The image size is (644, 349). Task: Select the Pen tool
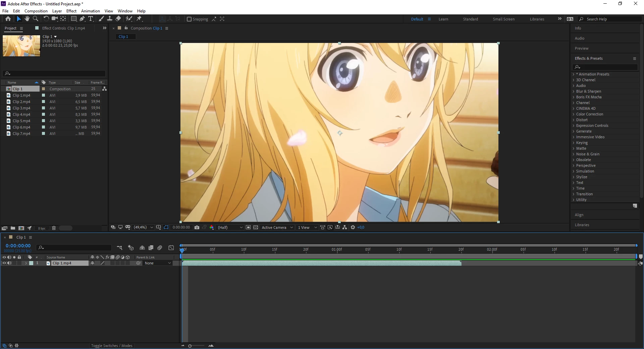(82, 19)
